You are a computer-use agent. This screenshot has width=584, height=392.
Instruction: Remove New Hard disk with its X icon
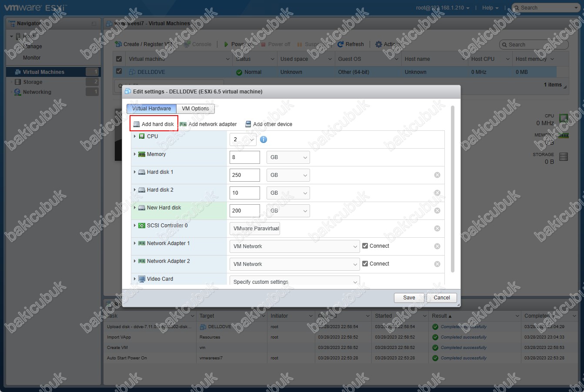tap(437, 210)
